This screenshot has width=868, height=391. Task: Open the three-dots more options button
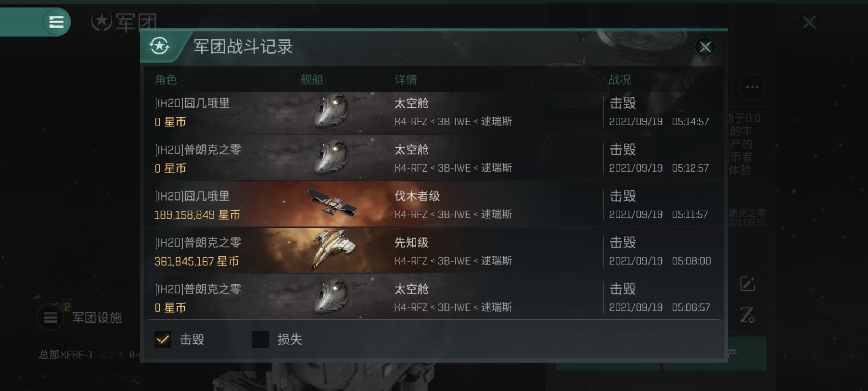point(752,87)
